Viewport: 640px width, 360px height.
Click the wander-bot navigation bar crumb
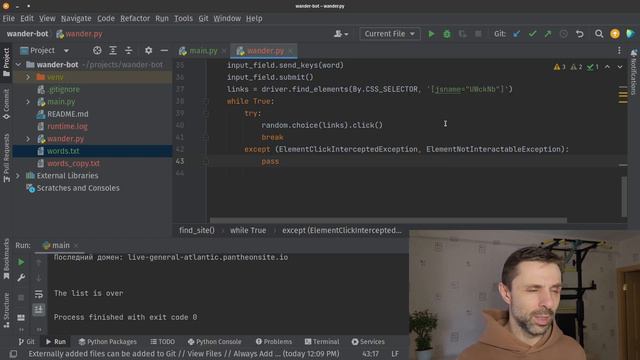click(27, 34)
